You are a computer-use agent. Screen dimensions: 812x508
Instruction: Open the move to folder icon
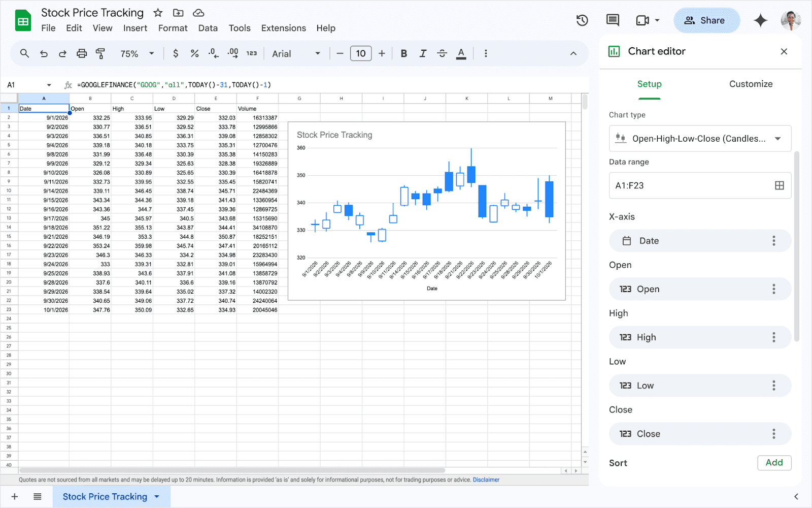click(x=178, y=13)
